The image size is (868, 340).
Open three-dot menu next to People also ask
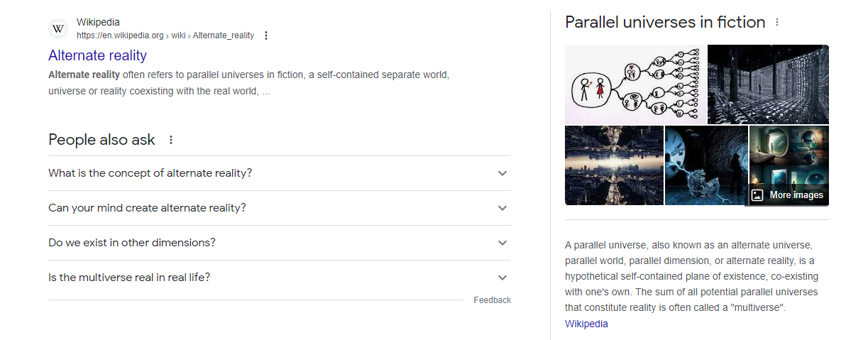170,140
